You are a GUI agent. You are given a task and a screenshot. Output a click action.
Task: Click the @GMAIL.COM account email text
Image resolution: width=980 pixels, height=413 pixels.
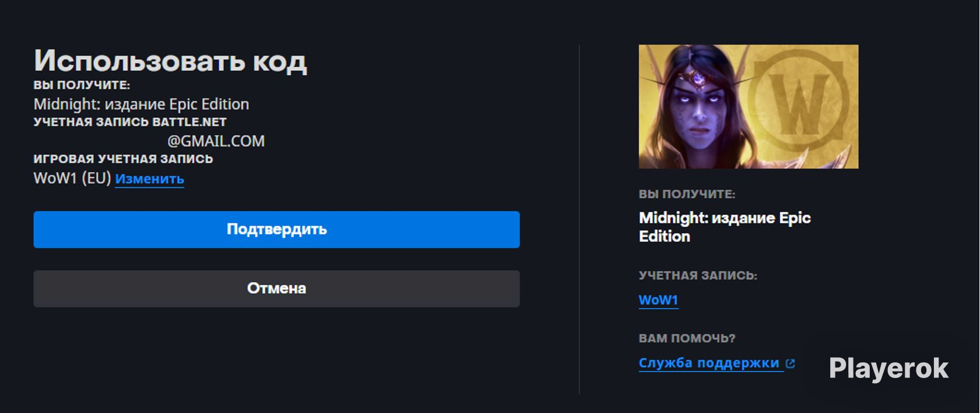(x=216, y=141)
